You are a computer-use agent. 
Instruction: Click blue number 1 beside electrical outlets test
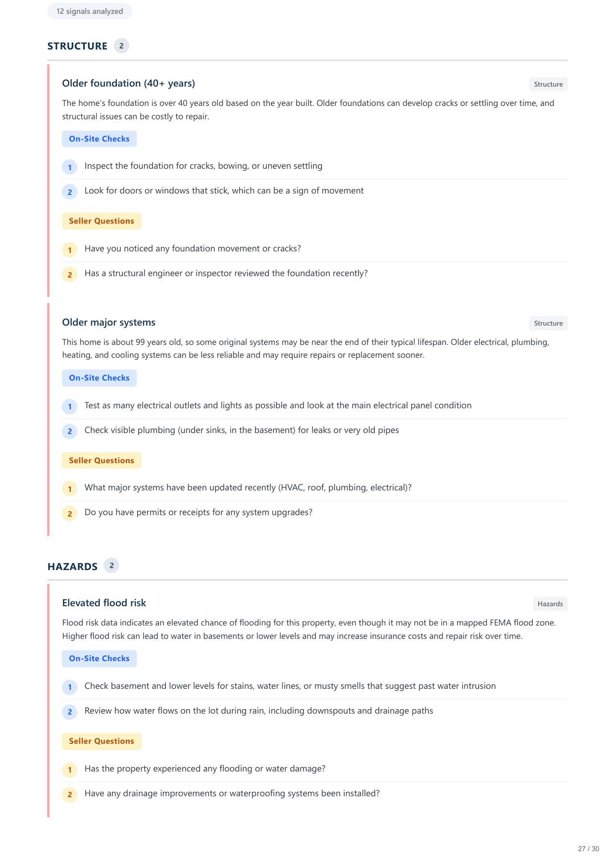(x=70, y=407)
